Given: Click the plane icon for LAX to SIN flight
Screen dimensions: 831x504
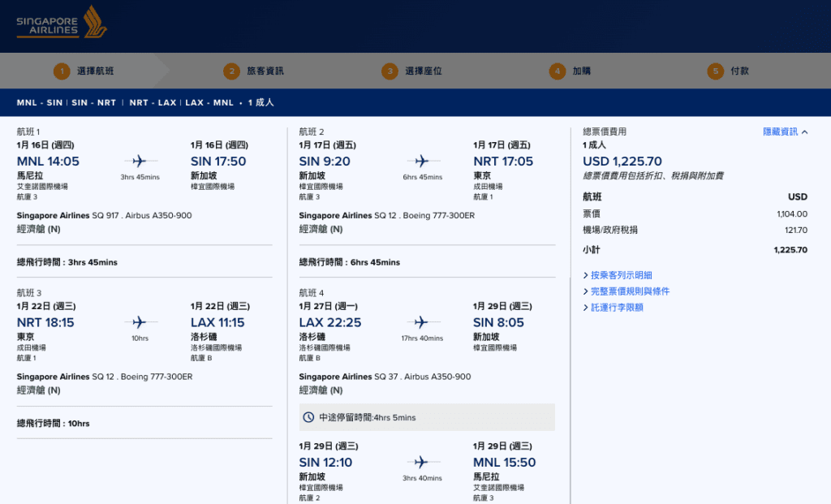Looking at the screenshot, I should click(421, 321).
